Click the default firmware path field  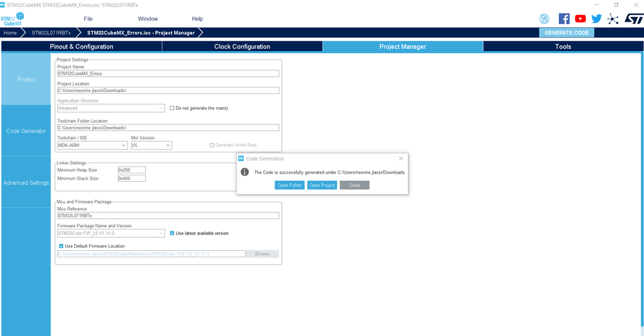pyautogui.click(x=151, y=254)
